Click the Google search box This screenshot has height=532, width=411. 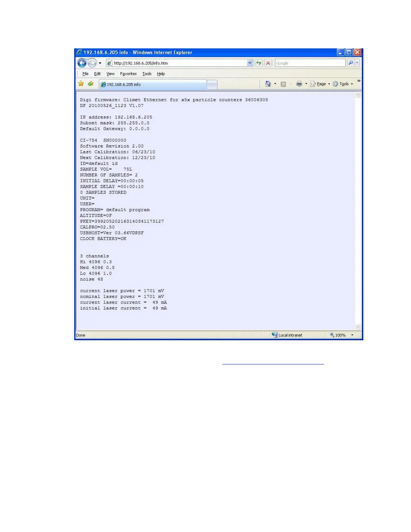(310, 63)
